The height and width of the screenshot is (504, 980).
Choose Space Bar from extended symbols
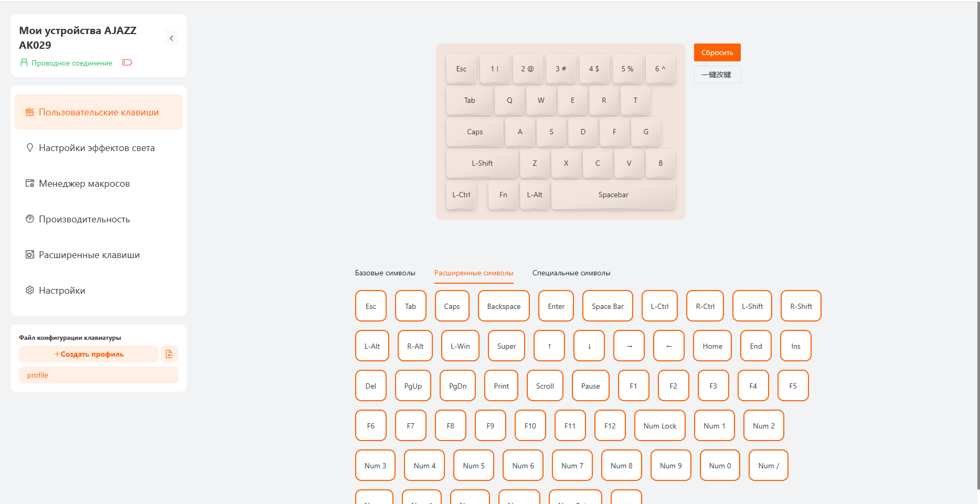click(608, 306)
